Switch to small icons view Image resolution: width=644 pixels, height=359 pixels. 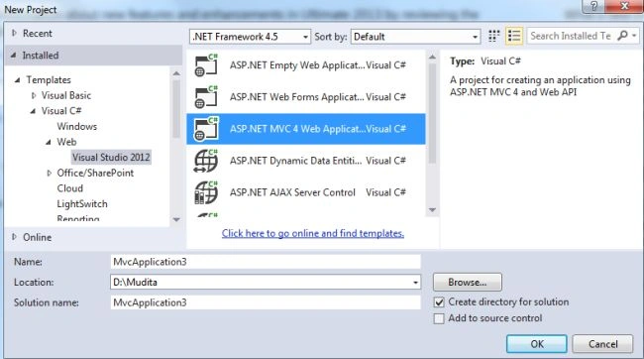493,36
